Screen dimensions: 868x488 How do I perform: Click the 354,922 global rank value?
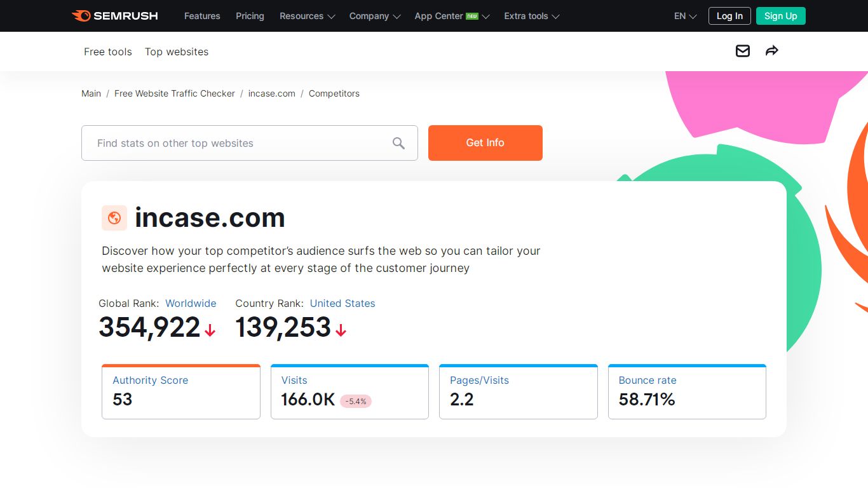click(149, 328)
